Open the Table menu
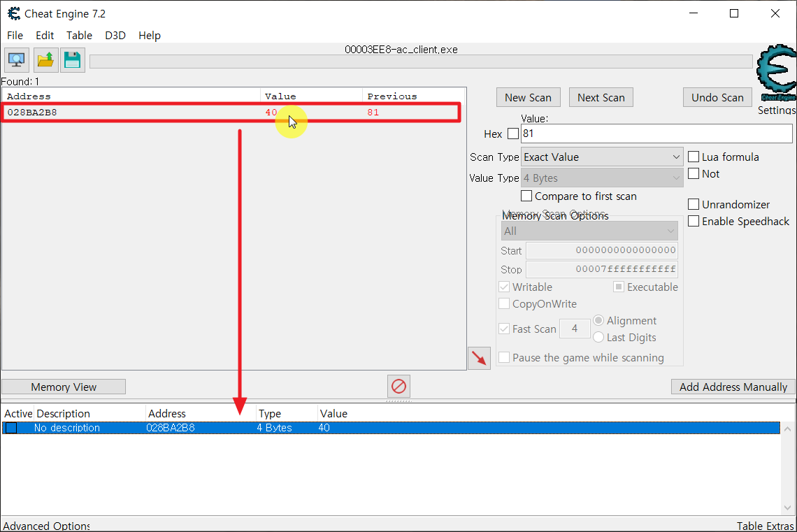The height and width of the screenshot is (532, 797). (x=79, y=35)
